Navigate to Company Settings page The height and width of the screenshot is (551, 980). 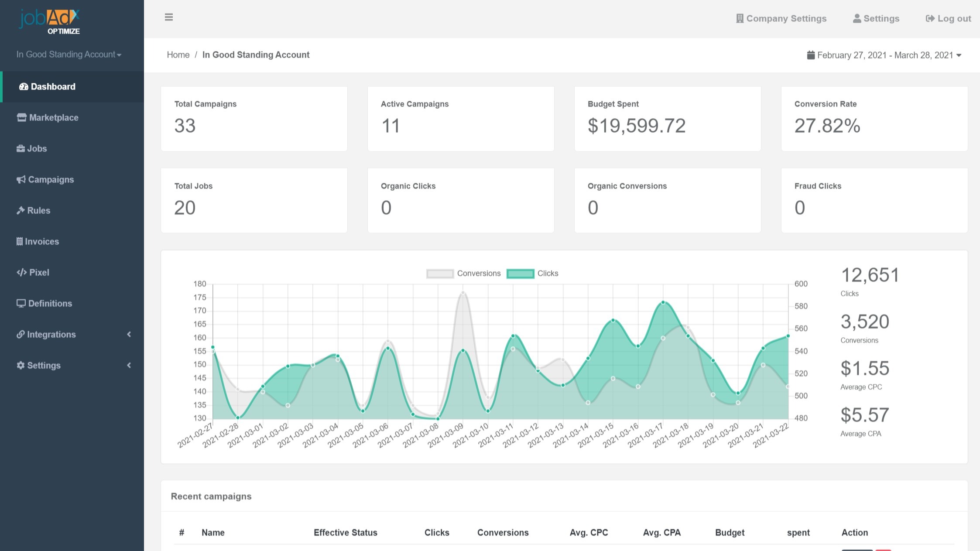pos(781,18)
